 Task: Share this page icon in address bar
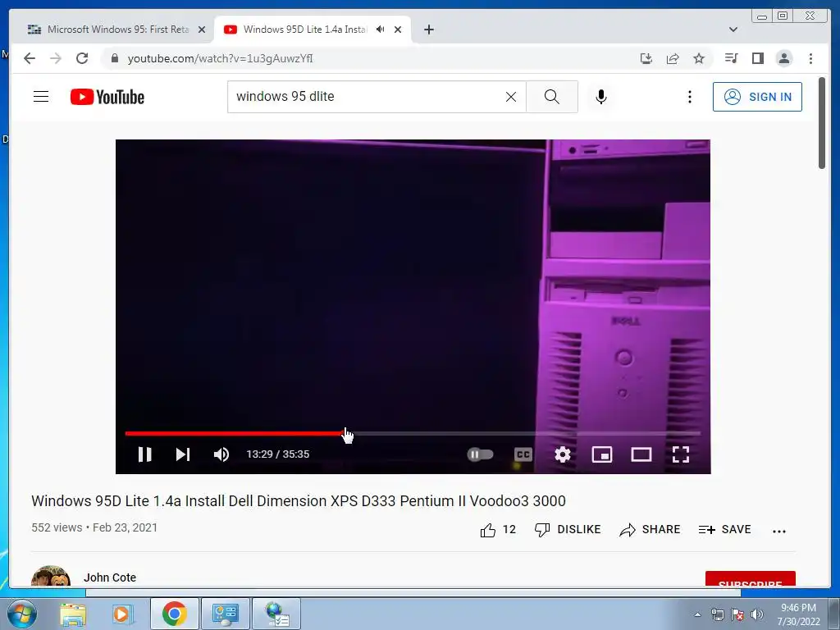point(673,58)
